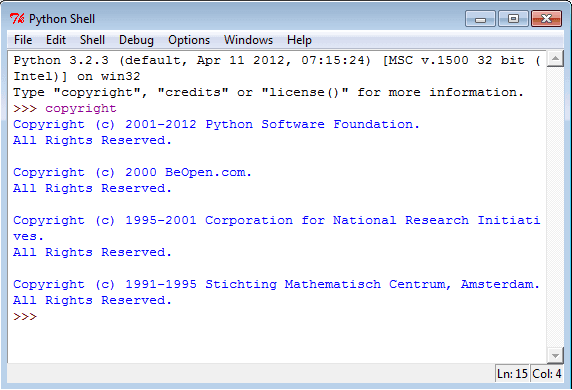Maximize the Python Shell window
The width and height of the screenshot is (572, 390).
point(513,19)
